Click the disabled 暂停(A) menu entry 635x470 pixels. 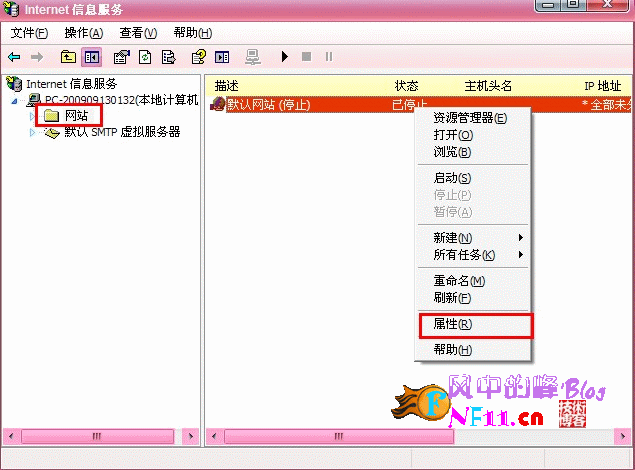[473, 212]
